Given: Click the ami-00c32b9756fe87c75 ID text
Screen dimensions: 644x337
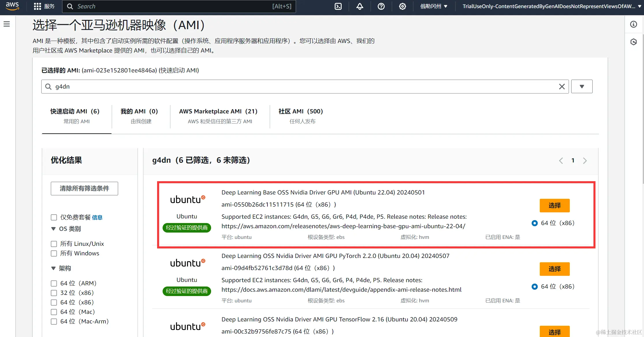Looking at the screenshot, I should [256, 332].
